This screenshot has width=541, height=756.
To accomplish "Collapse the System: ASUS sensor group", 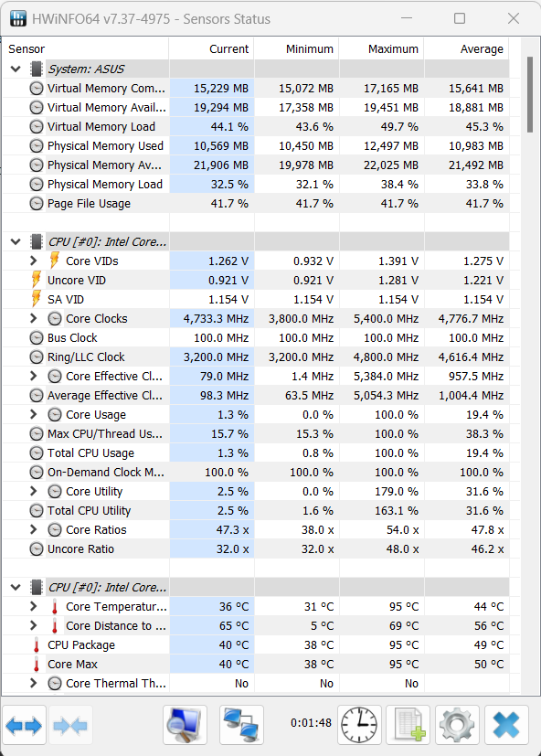I will [x=16, y=69].
